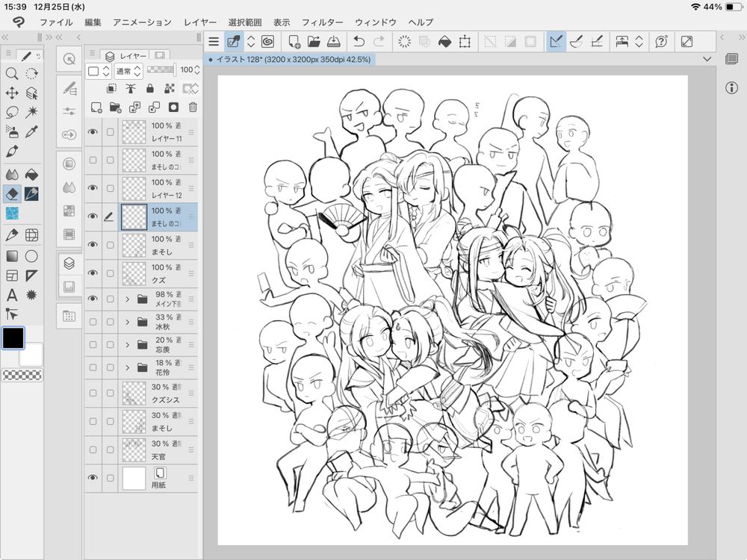Open the blending mode 通常 dropdown
Viewport: 747px width, 560px height.
(x=128, y=72)
